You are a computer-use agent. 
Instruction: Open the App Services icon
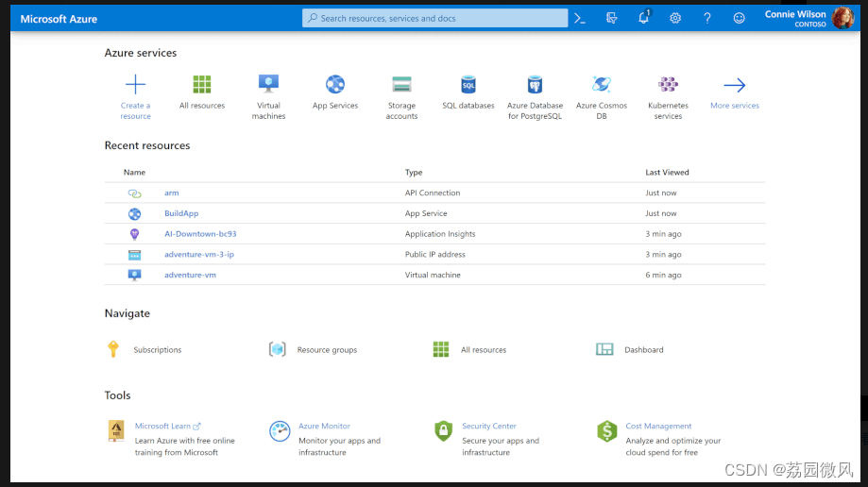pyautogui.click(x=335, y=85)
